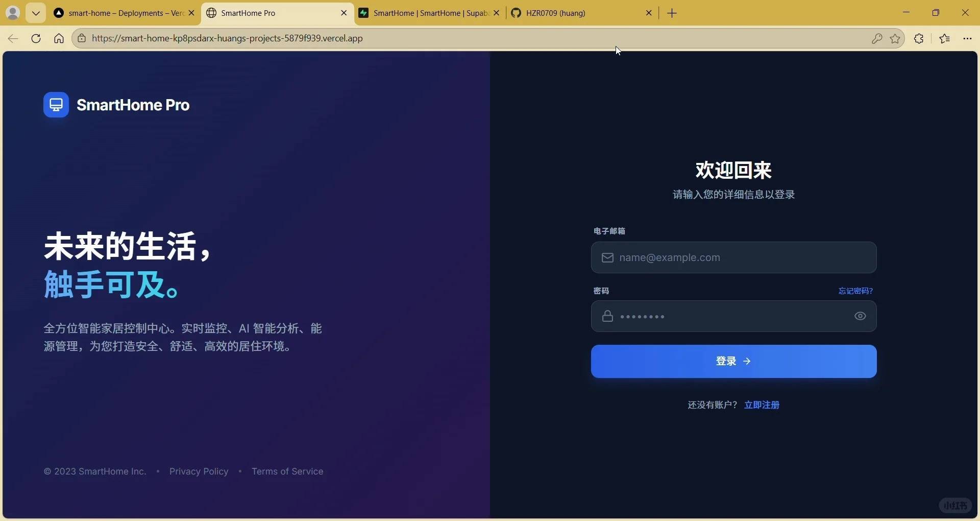Screen dimensions: 980x521
Task: Open saved passwords with the key icon
Action: [x=877, y=38]
